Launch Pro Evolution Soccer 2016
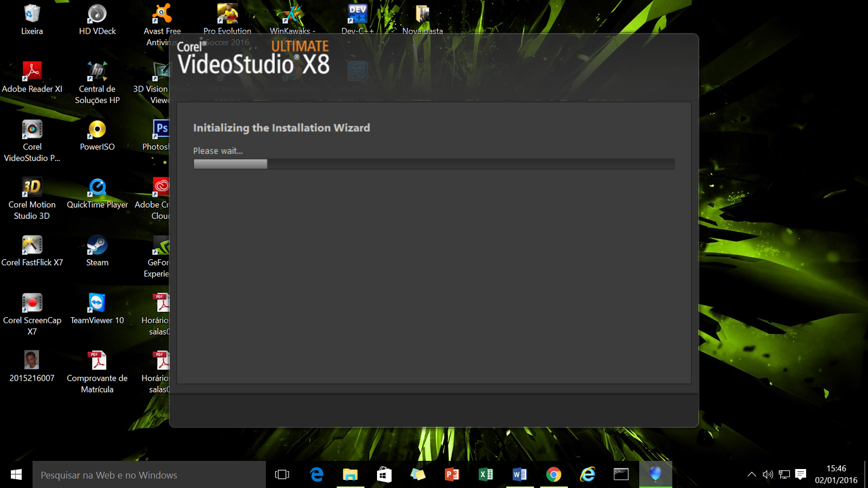The image size is (868, 488). coord(227,14)
